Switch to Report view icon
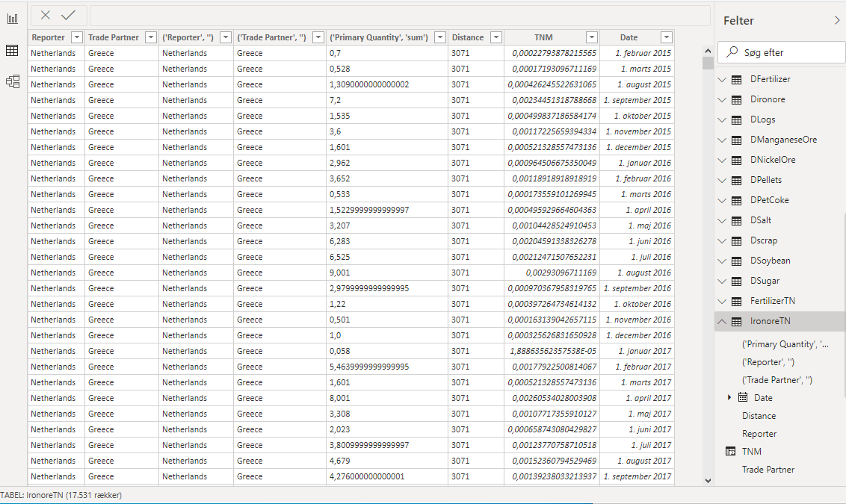Viewport: 846px width, 504px height. (13, 19)
